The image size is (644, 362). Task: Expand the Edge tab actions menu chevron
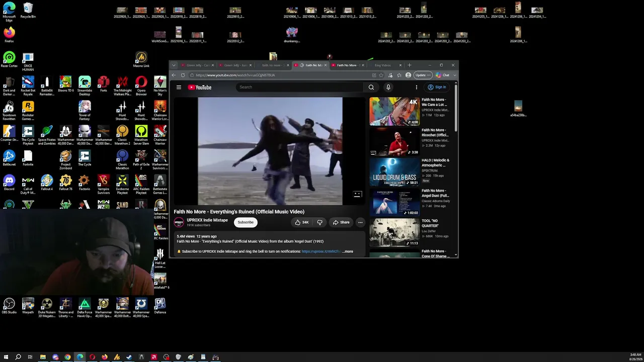tap(174, 65)
